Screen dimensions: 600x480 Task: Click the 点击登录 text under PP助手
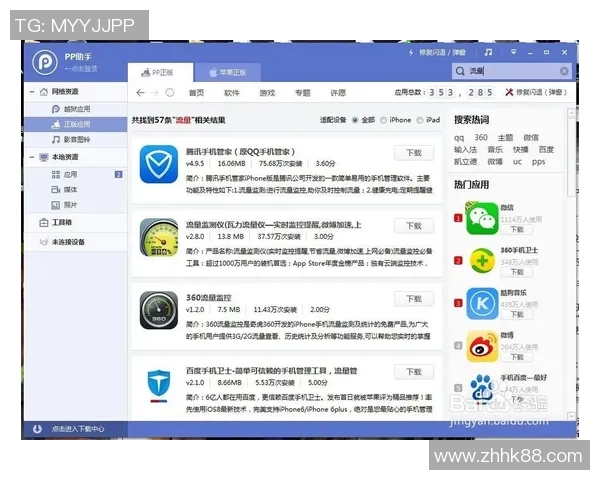pos(81,69)
